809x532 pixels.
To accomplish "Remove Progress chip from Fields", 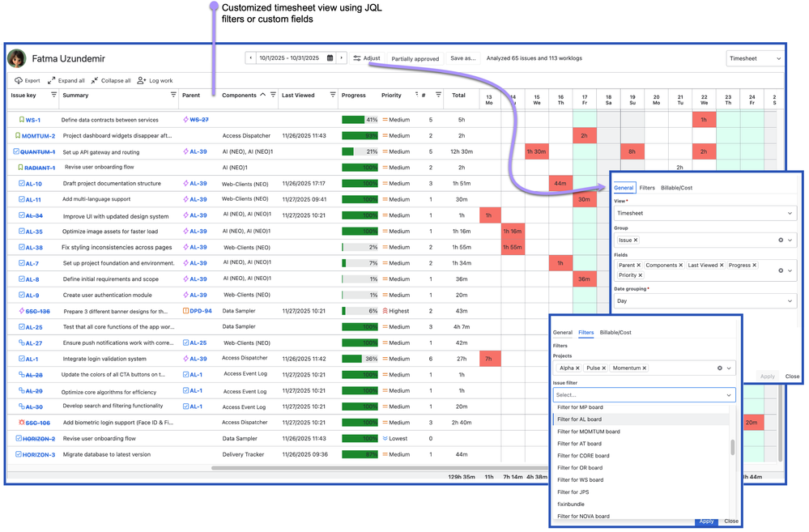I will click(754, 266).
